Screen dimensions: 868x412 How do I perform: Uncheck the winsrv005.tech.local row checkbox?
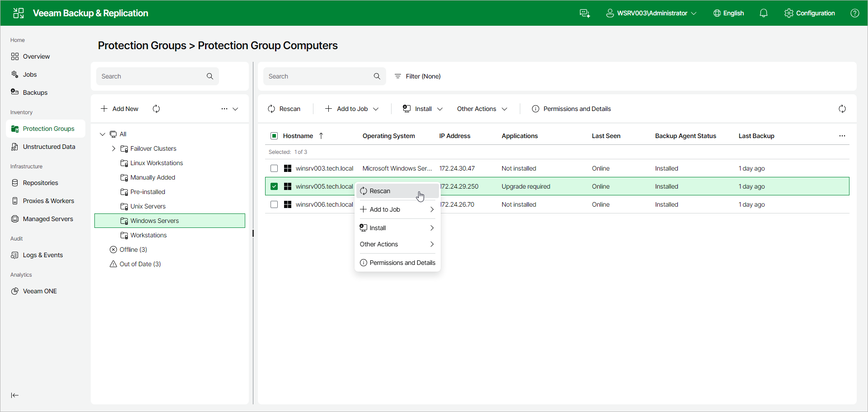(x=274, y=186)
